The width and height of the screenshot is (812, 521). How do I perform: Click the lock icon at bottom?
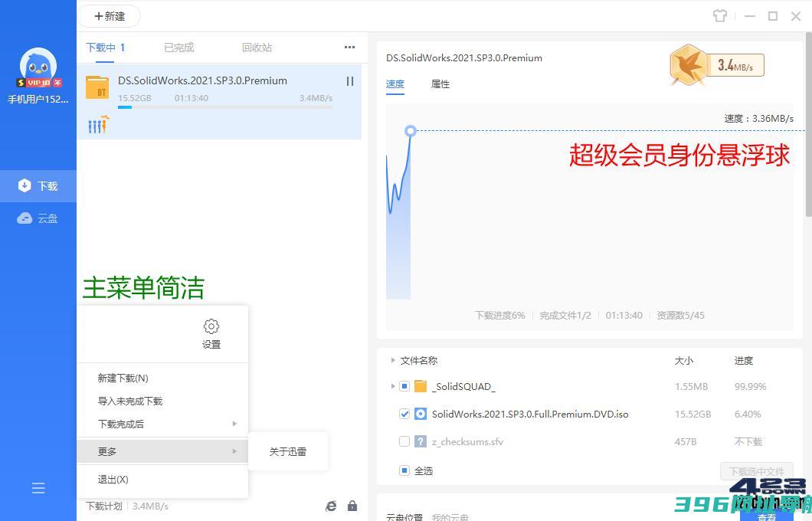click(352, 506)
